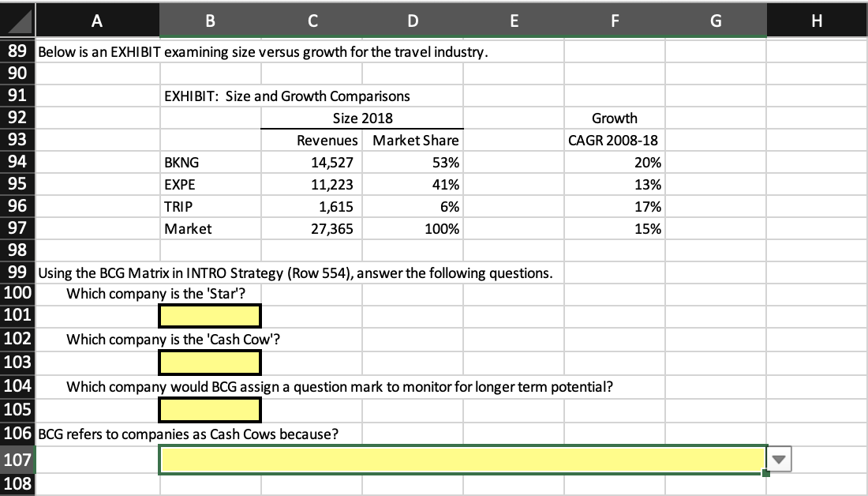868x496 pixels.
Task: Select row 101 header
Action: coord(17,315)
